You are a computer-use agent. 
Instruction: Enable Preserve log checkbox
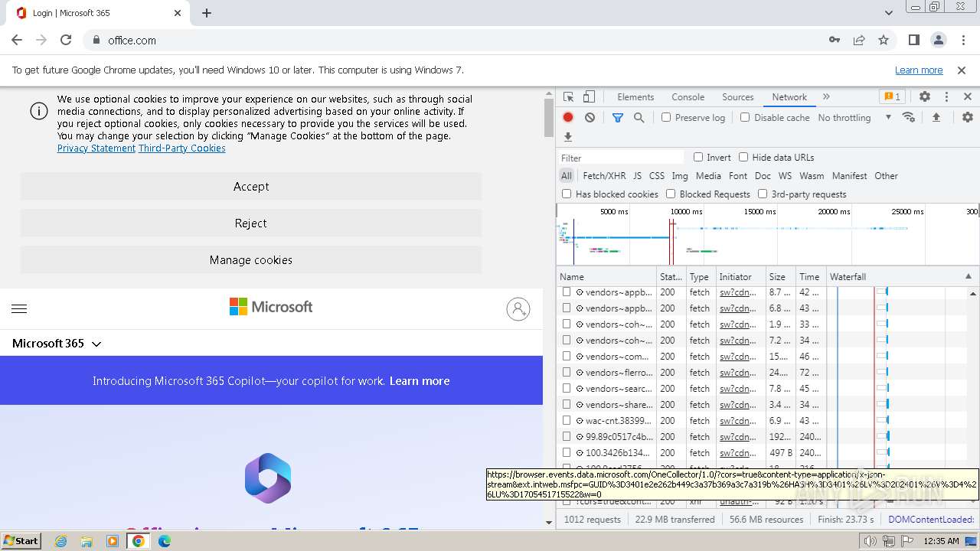666,118
